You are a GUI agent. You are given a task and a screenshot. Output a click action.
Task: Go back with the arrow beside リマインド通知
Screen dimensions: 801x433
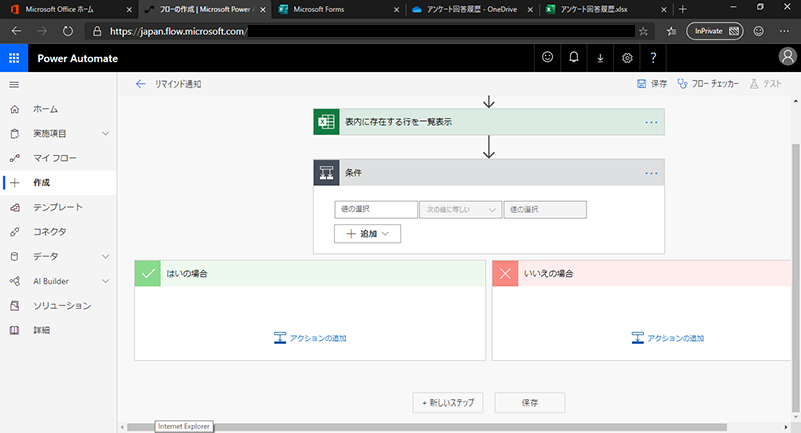pyautogui.click(x=140, y=84)
